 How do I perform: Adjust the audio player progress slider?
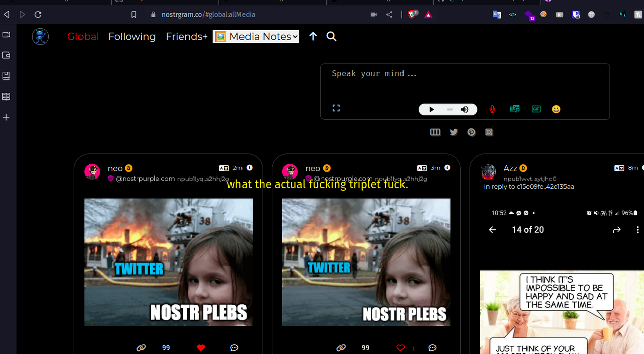449,109
